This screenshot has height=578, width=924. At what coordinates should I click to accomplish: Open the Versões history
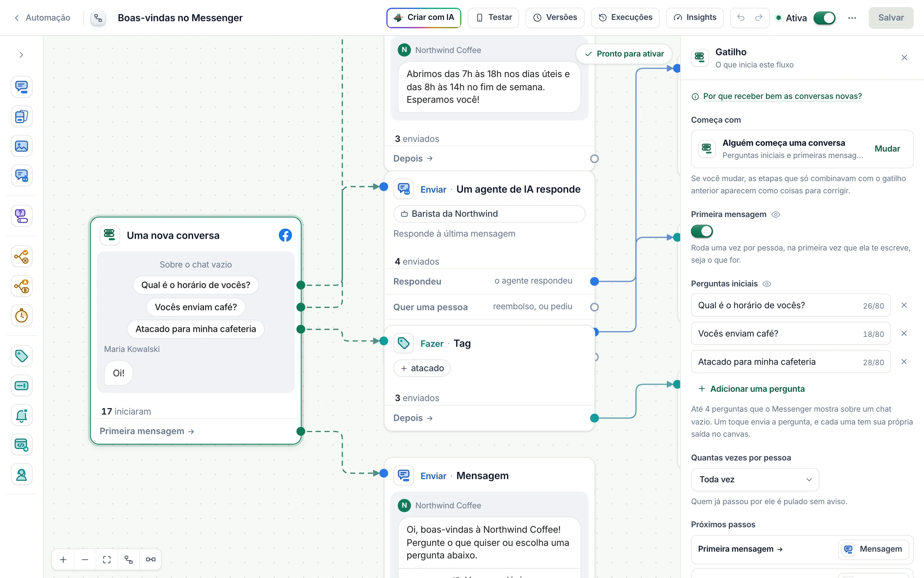[x=555, y=18]
